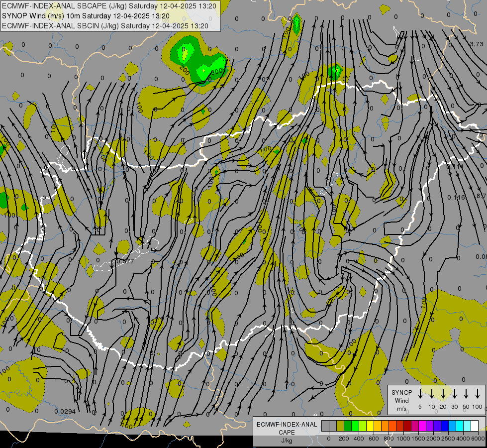Pick the white swatch at CAPE legend end
Viewport: 487px width, 448px height.
click(475, 426)
